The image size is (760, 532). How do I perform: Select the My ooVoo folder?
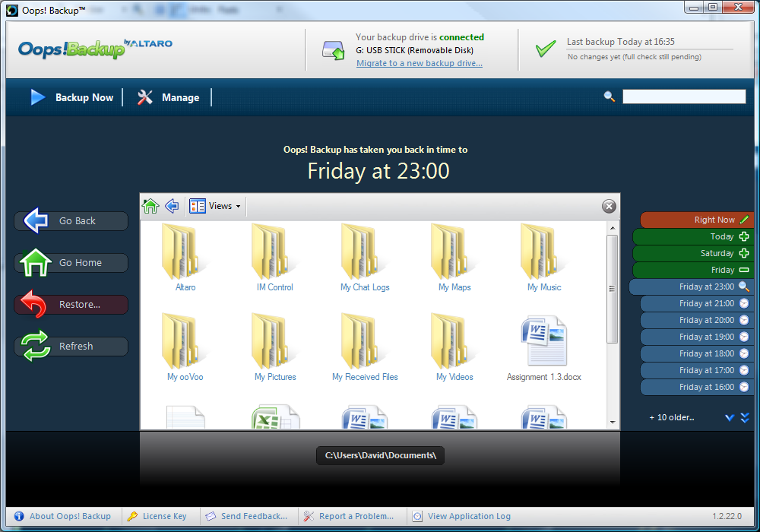185,347
